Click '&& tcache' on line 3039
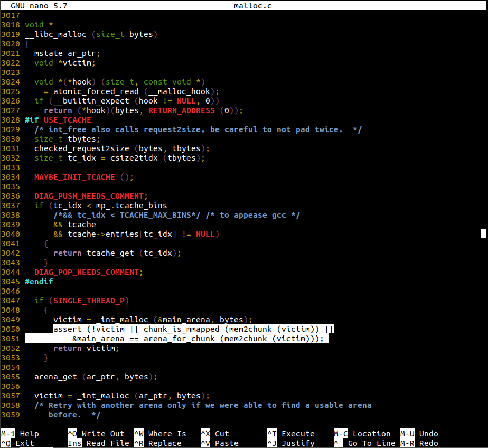 pyautogui.click(x=74, y=225)
